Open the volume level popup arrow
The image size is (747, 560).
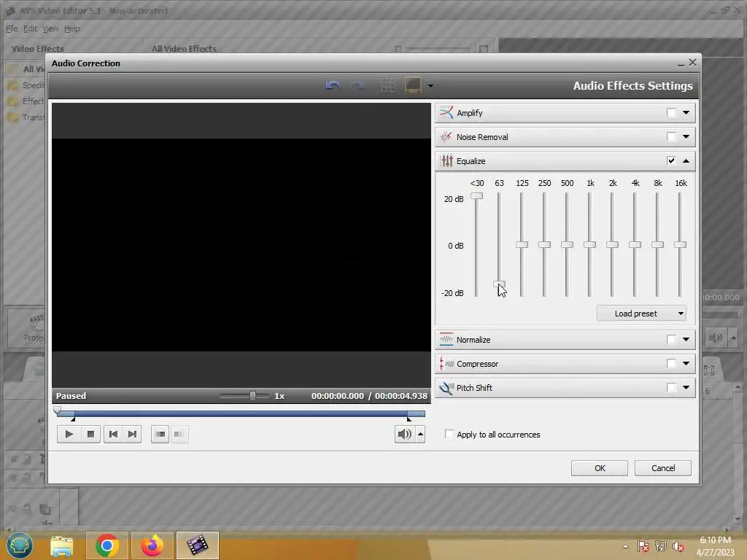(420, 435)
